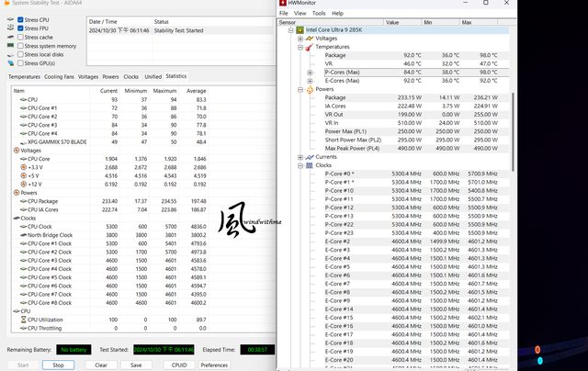Click the Voltages icon in AIDA64 statistics list

click(15, 150)
